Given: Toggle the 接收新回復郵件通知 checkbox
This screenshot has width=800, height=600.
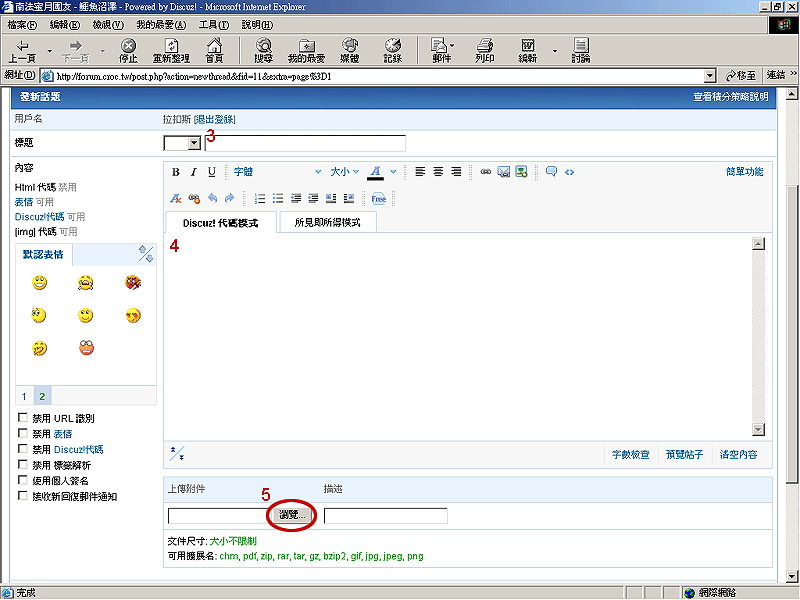Looking at the screenshot, I should click(23, 496).
